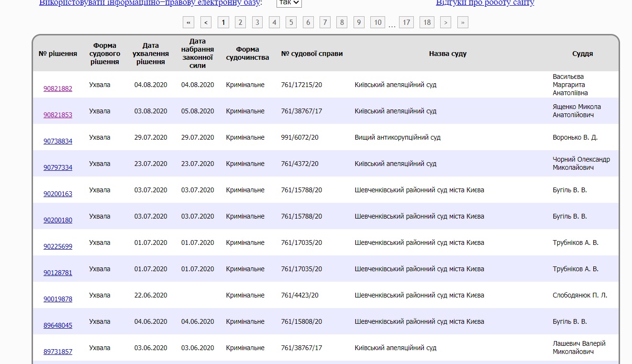Viewport: 632px width, 364px height.
Task: Open decision number 90821853
Action: [x=58, y=115]
